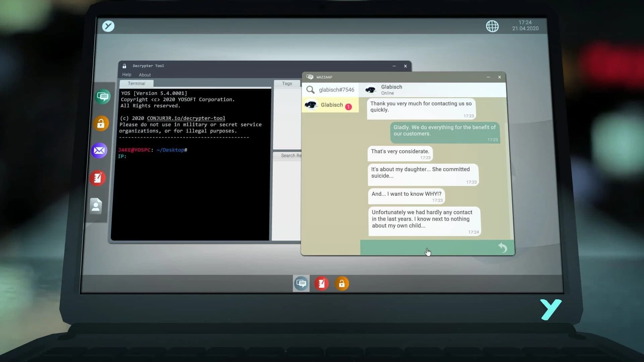The image size is (644, 362).
Task: Open the Glabisch conversation in the chat list
Action: pyautogui.click(x=330, y=105)
